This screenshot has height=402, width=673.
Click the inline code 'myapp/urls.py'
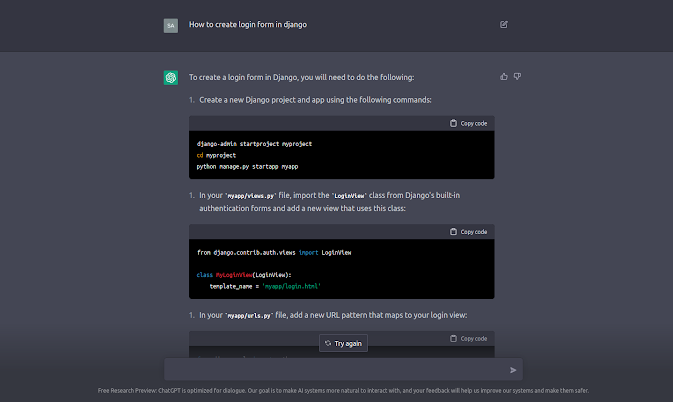[249, 316]
